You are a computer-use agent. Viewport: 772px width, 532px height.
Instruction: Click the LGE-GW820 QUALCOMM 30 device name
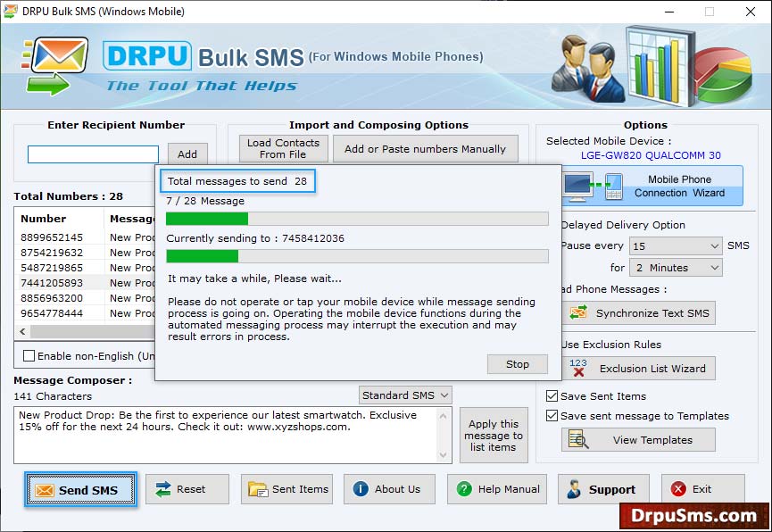[x=651, y=155]
